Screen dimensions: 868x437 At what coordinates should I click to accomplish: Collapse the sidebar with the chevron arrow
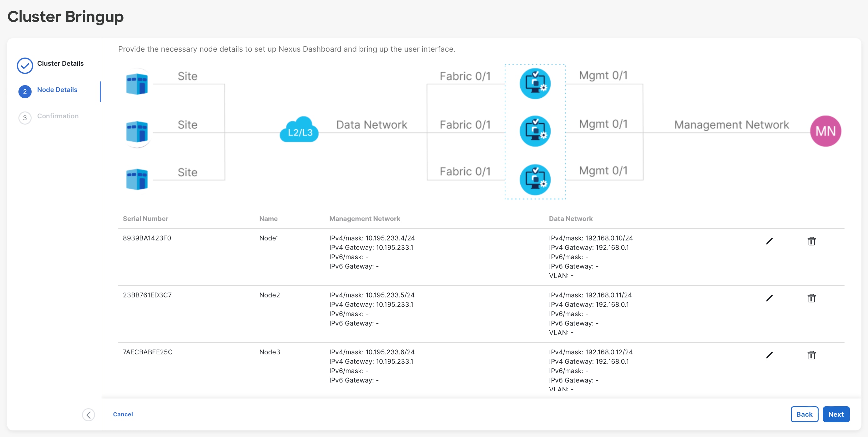88,415
